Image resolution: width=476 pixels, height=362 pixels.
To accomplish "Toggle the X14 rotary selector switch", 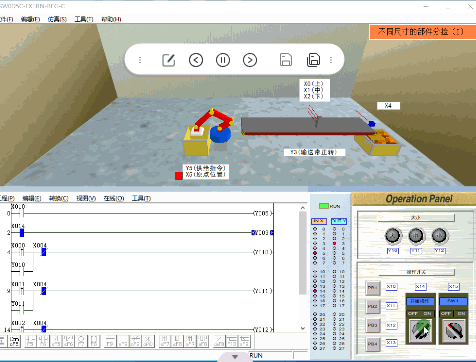I will [420, 330].
